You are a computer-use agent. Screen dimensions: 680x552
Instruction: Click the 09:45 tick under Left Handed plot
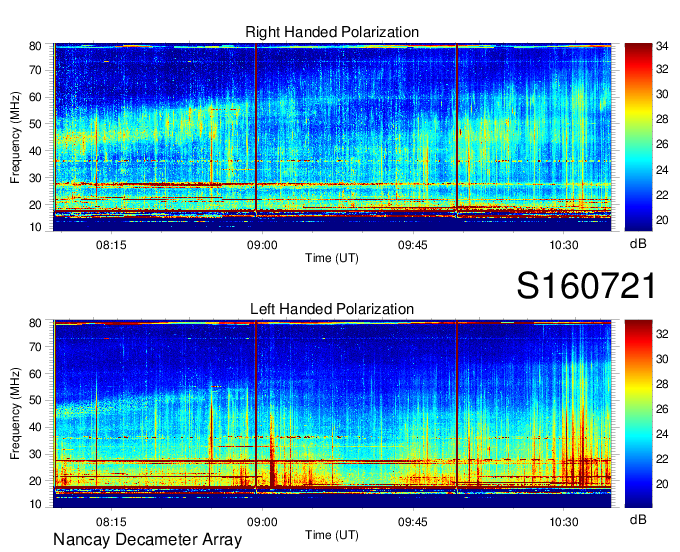[x=412, y=522]
